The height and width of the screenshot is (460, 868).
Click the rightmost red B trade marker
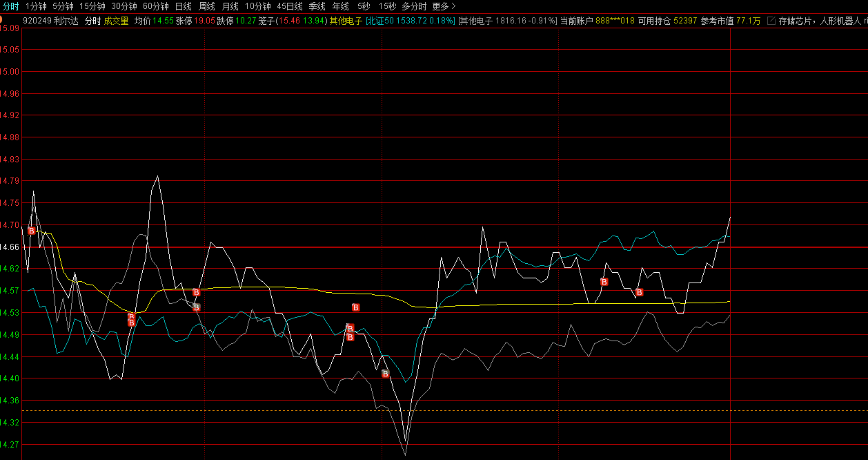click(640, 292)
